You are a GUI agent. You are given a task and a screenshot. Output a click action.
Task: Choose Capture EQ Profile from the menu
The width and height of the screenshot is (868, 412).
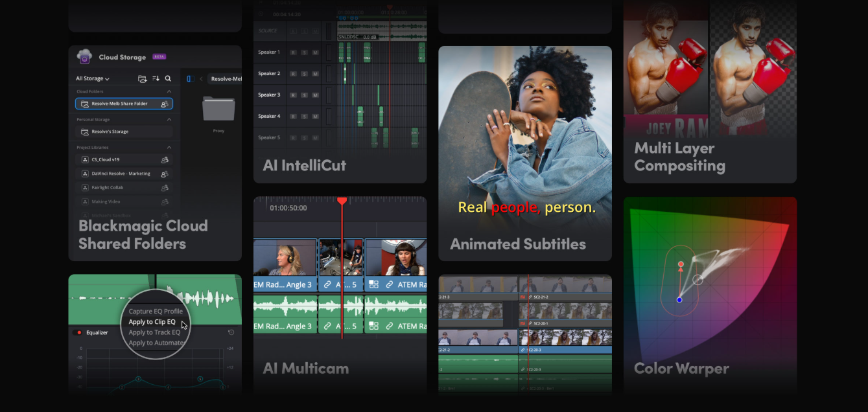156,311
